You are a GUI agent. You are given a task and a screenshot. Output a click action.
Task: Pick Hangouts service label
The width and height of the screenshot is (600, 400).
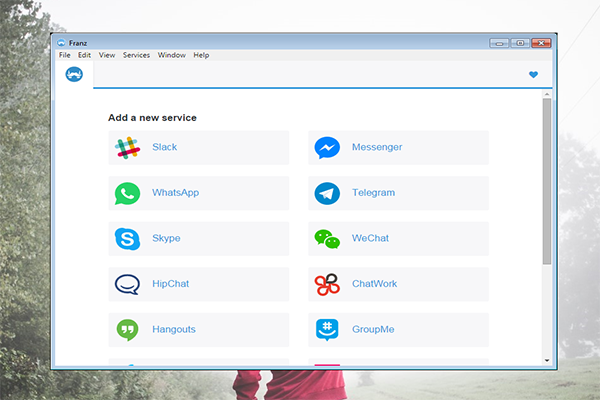(174, 329)
